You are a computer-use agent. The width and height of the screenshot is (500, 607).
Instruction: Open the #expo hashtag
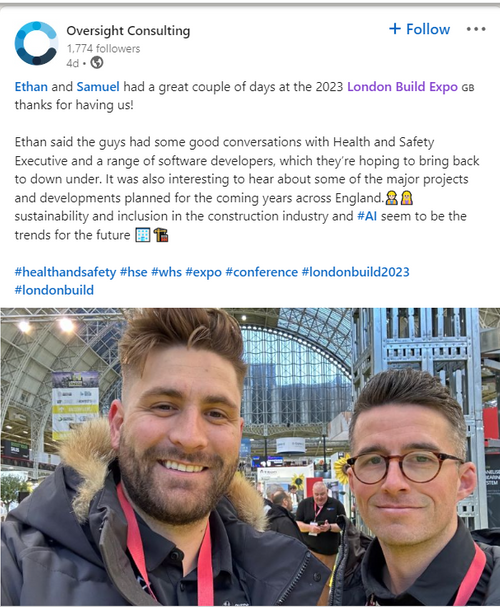pos(204,272)
